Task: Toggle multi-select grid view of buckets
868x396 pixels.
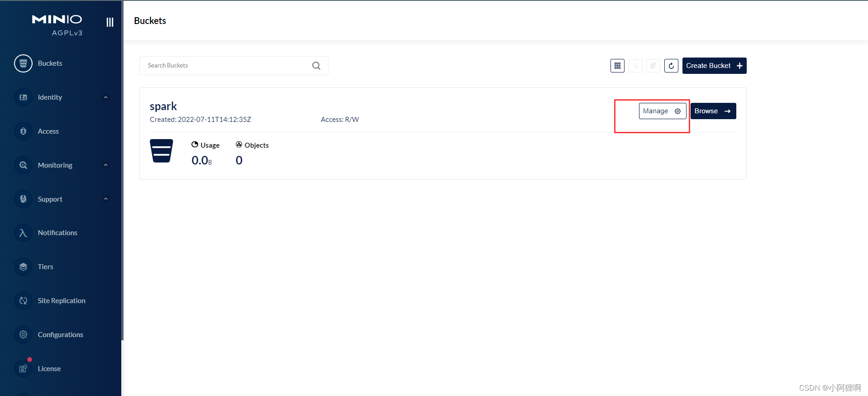Action: 617,66
